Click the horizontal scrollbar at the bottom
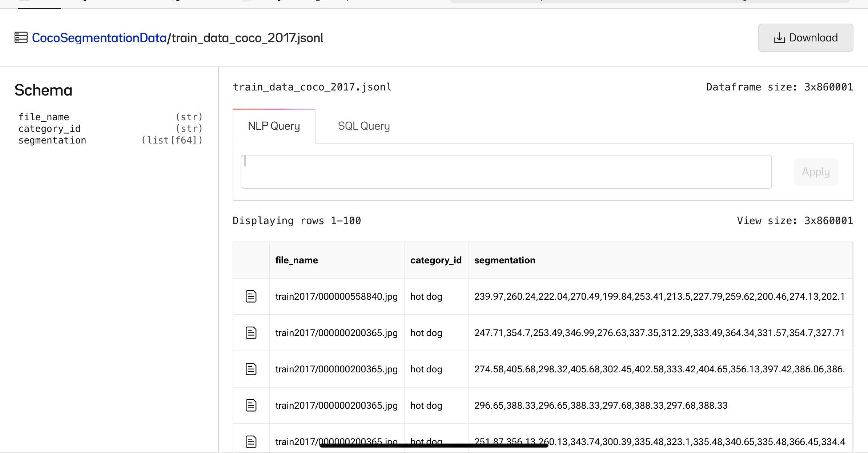The height and width of the screenshot is (453, 868). pos(433,445)
